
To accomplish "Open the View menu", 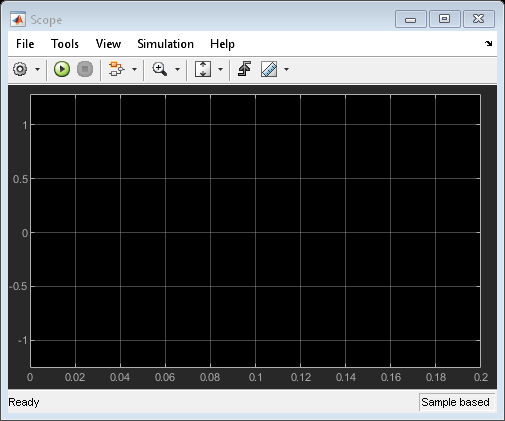I will 108,44.
